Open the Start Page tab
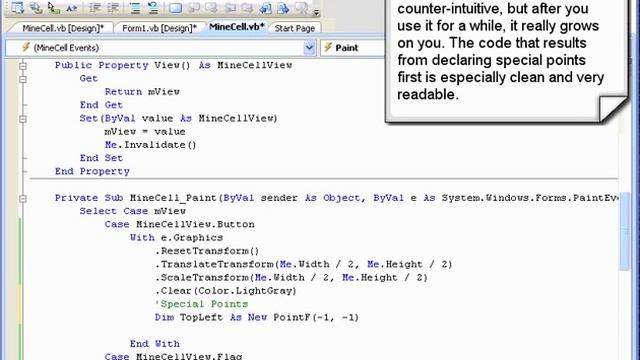The width and height of the screenshot is (640, 360). tap(295, 28)
